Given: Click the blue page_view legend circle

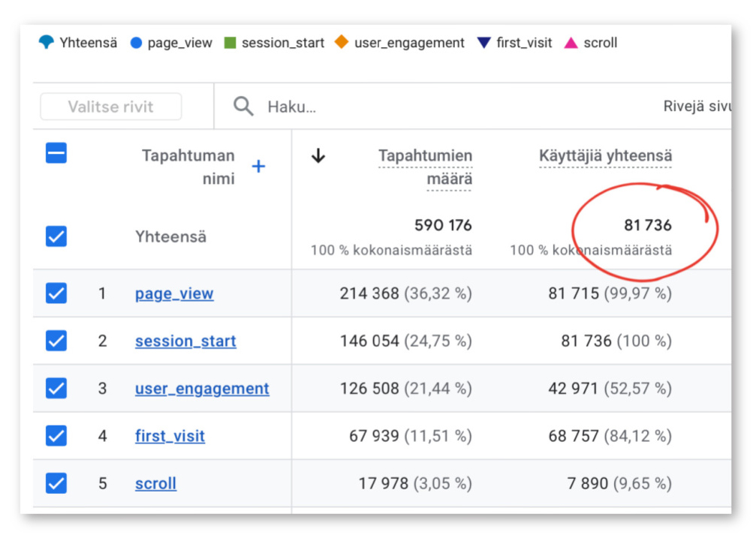Looking at the screenshot, I should [x=136, y=43].
